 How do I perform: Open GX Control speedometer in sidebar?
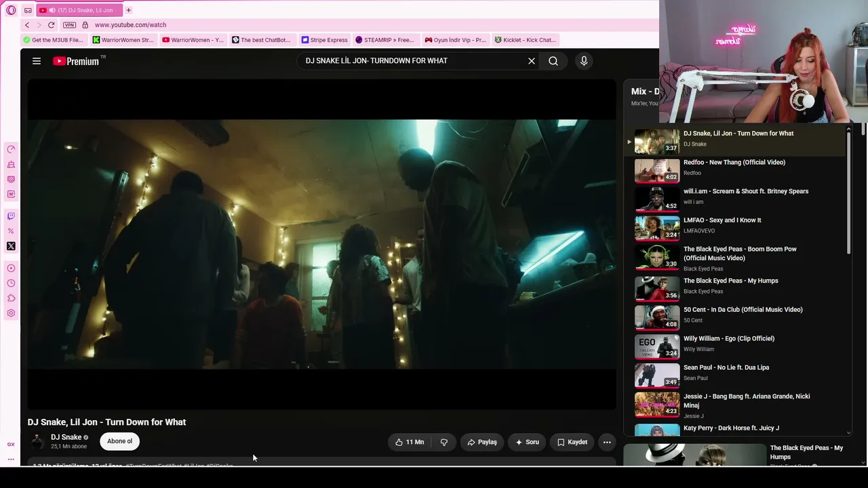tap(11, 149)
